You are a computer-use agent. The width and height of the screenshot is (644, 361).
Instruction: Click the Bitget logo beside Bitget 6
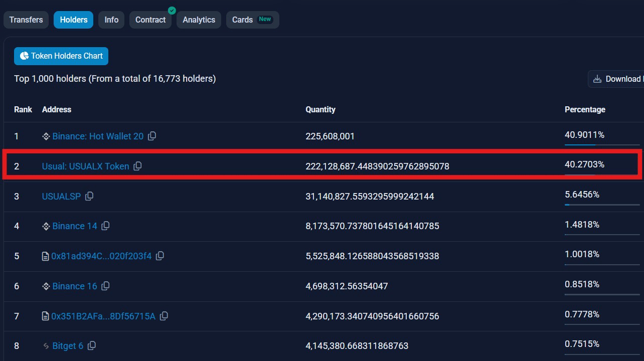(x=46, y=346)
